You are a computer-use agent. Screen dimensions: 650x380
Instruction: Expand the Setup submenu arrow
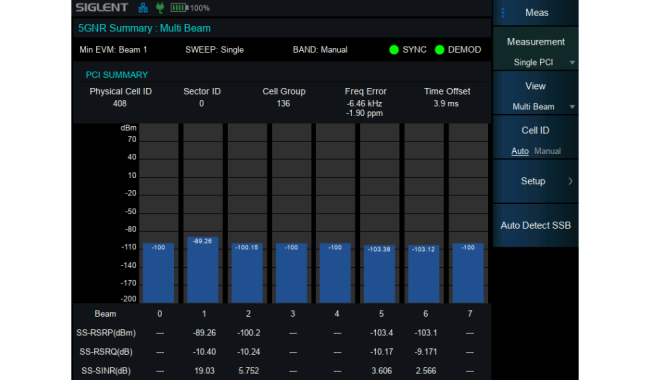point(570,181)
